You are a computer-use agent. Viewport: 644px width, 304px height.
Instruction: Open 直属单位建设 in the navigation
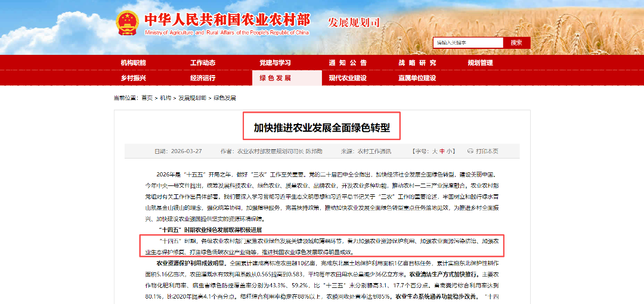[x=417, y=78]
